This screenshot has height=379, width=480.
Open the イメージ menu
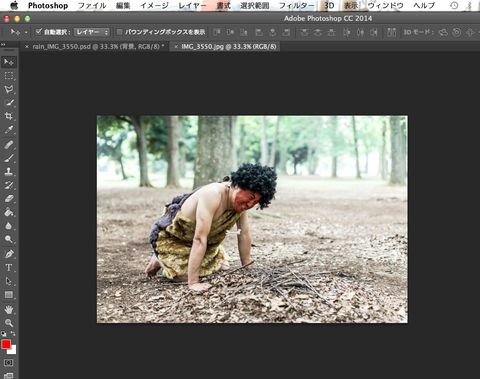coord(154,6)
